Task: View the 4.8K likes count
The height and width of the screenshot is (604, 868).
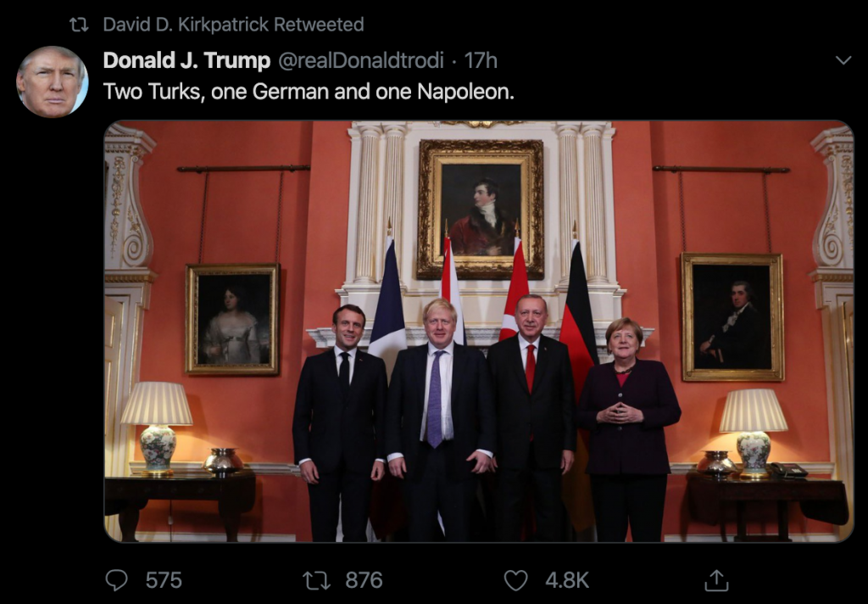Action: (567, 580)
